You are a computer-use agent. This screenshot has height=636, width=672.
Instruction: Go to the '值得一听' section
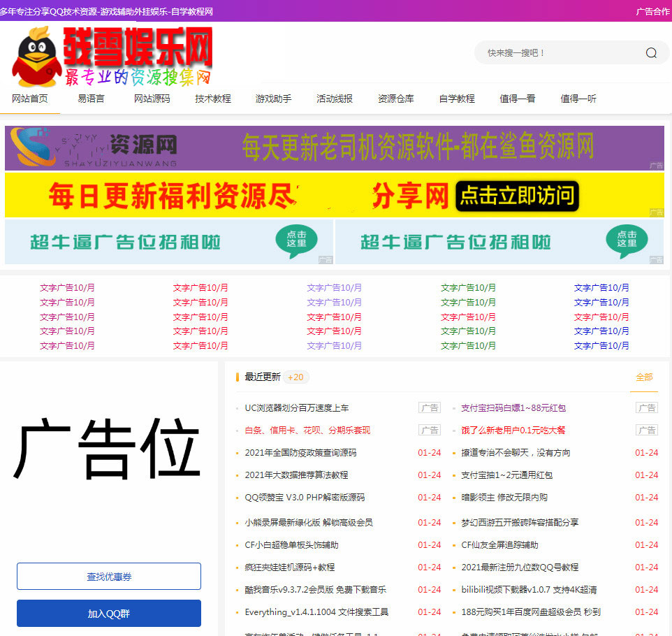click(578, 99)
